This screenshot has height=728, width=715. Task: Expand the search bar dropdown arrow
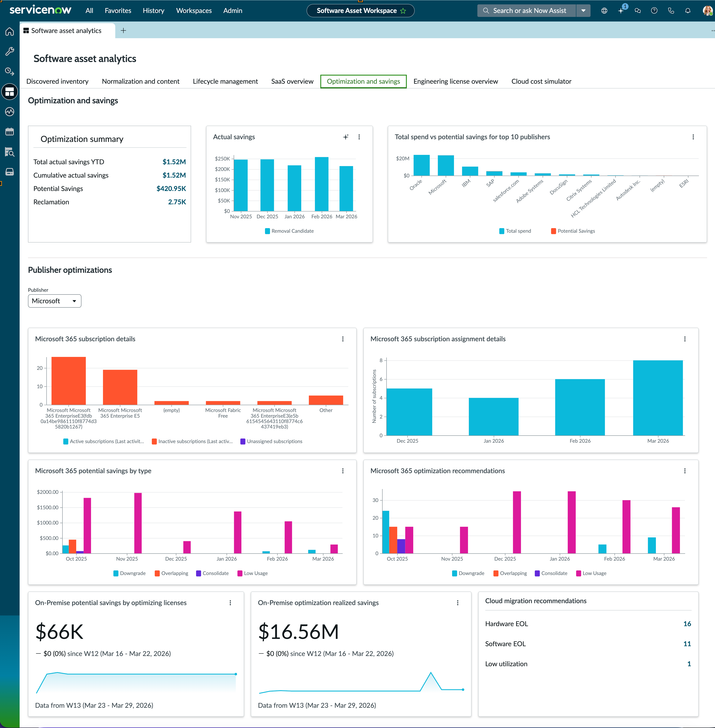(x=583, y=10)
